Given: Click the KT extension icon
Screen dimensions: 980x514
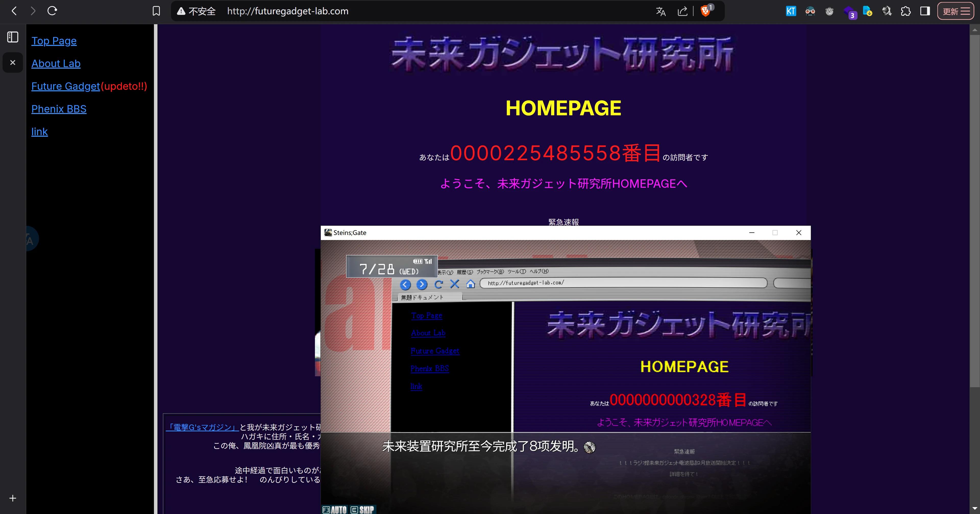Looking at the screenshot, I should click(x=791, y=11).
